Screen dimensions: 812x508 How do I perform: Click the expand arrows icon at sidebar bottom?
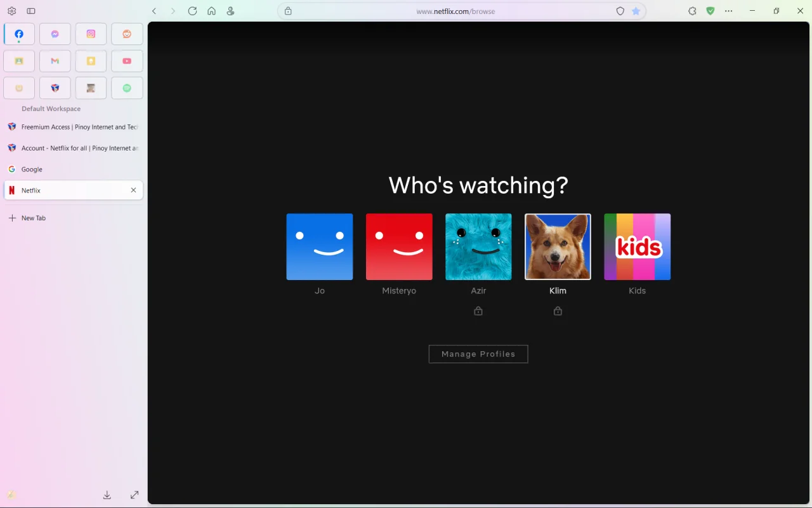[134, 495]
